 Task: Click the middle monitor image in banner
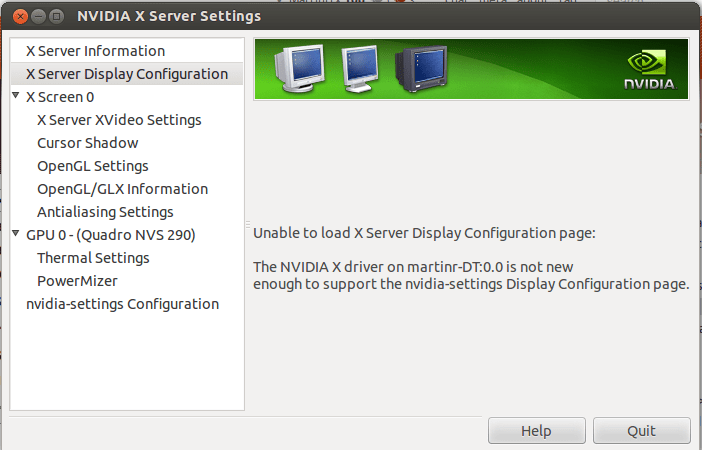(x=361, y=68)
